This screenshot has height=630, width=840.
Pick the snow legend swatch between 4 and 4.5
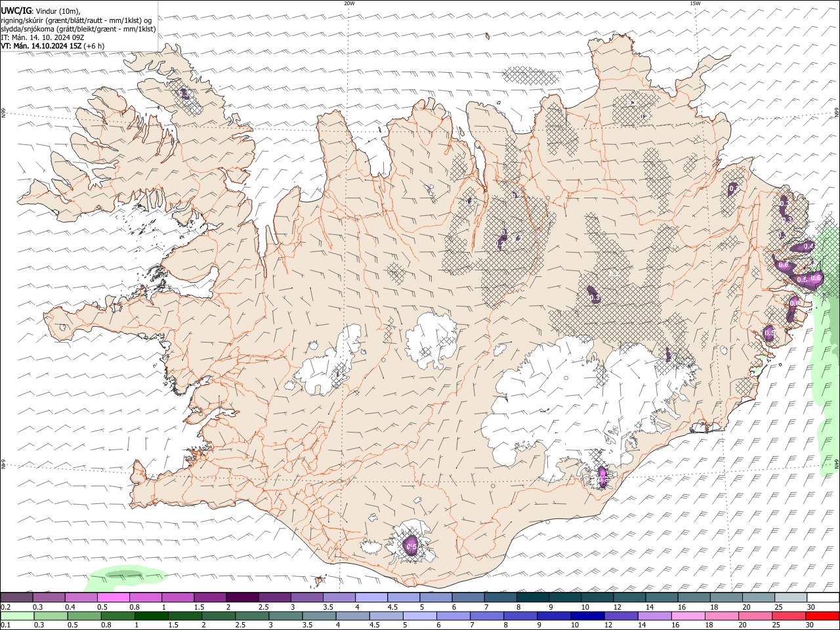pos(371,597)
